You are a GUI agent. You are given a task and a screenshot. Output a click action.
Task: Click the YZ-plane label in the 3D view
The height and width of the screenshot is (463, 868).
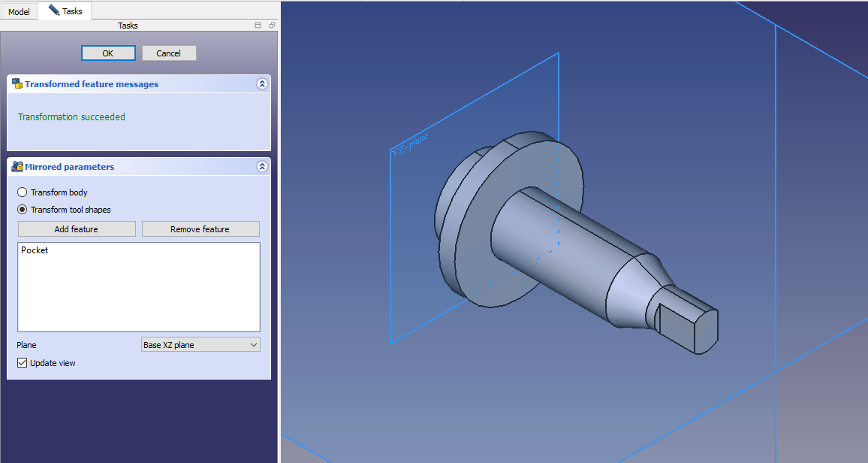pyautogui.click(x=409, y=146)
